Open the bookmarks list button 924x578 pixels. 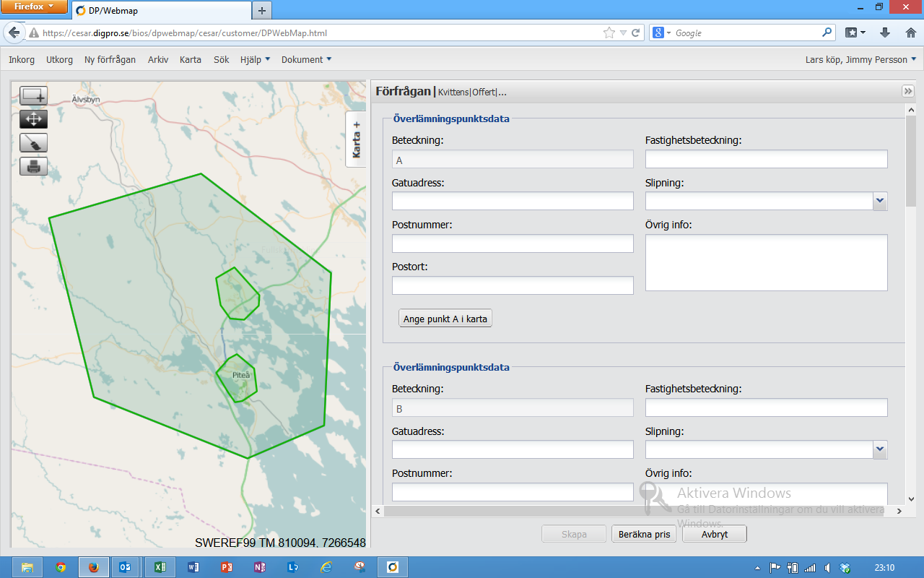click(855, 33)
